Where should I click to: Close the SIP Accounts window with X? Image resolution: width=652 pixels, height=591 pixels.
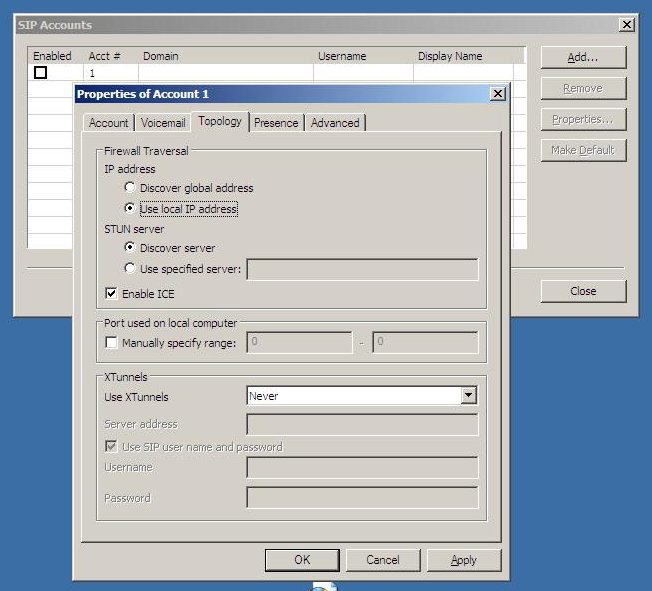pyautogui.click(x=626, y=25)
